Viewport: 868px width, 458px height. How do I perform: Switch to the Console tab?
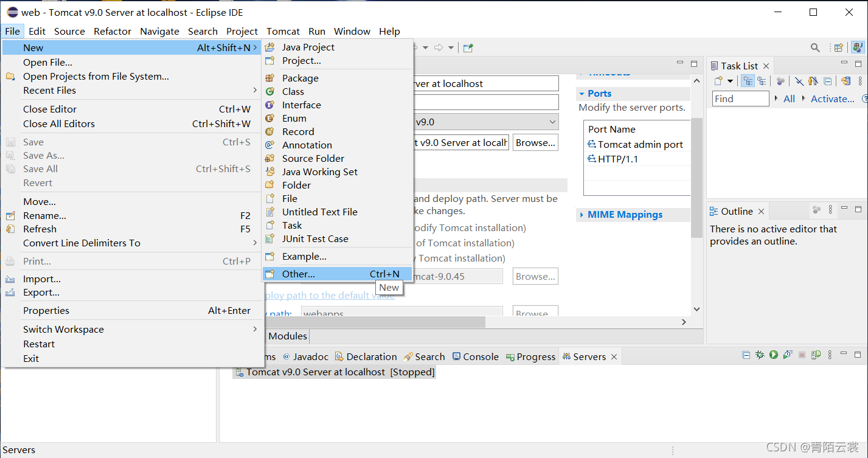(x=476, y=356)
